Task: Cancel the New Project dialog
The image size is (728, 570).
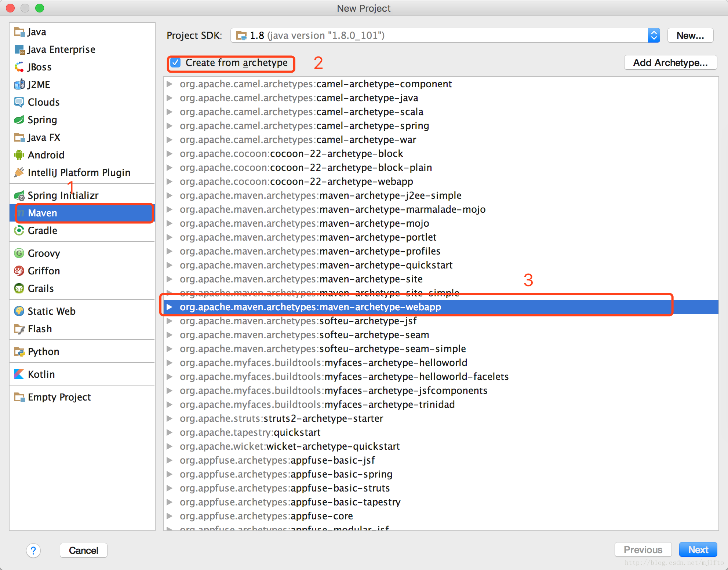Action: (x=84, y=550)
